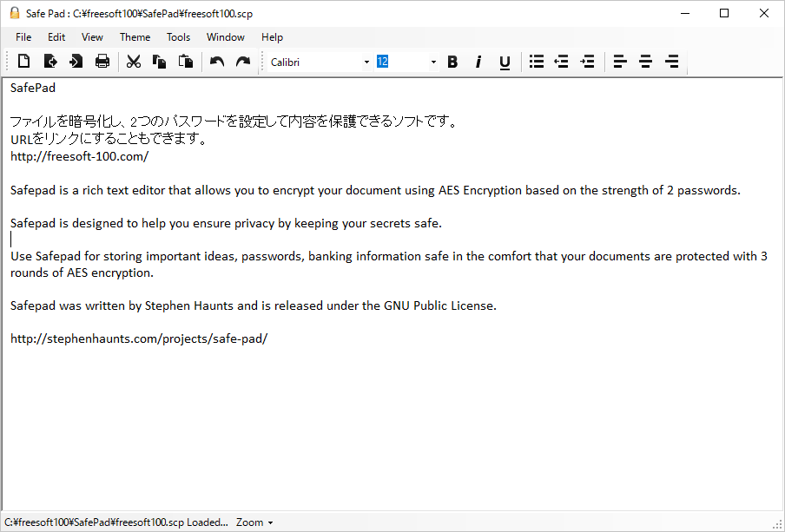The image size is (785, 532).
Task: Open the Tools menu
Action: click(178, 37)
